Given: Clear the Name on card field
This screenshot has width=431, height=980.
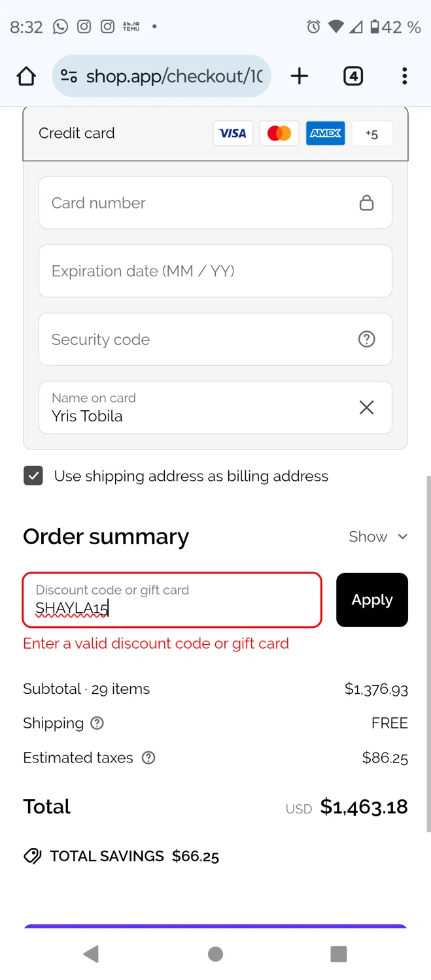Looking at the screenshot, I should (367, 408).
